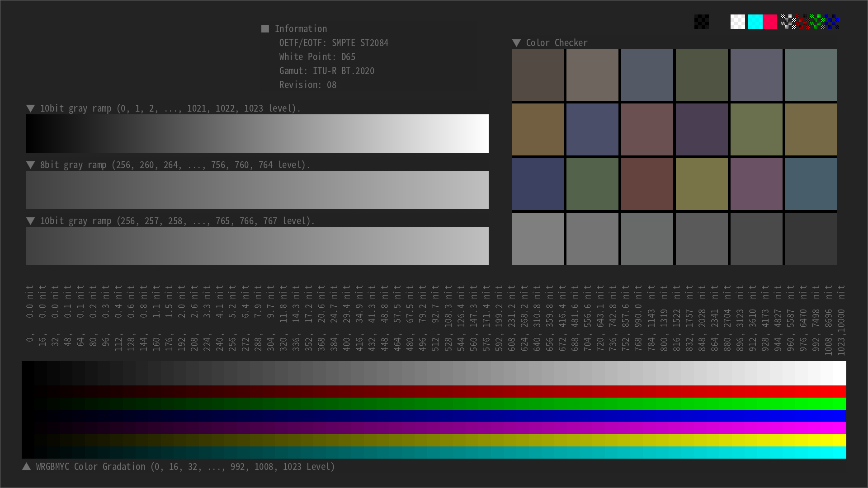
Task: Click the dark brown patch in Color Checker's first row
Action: tap(538, 75)
